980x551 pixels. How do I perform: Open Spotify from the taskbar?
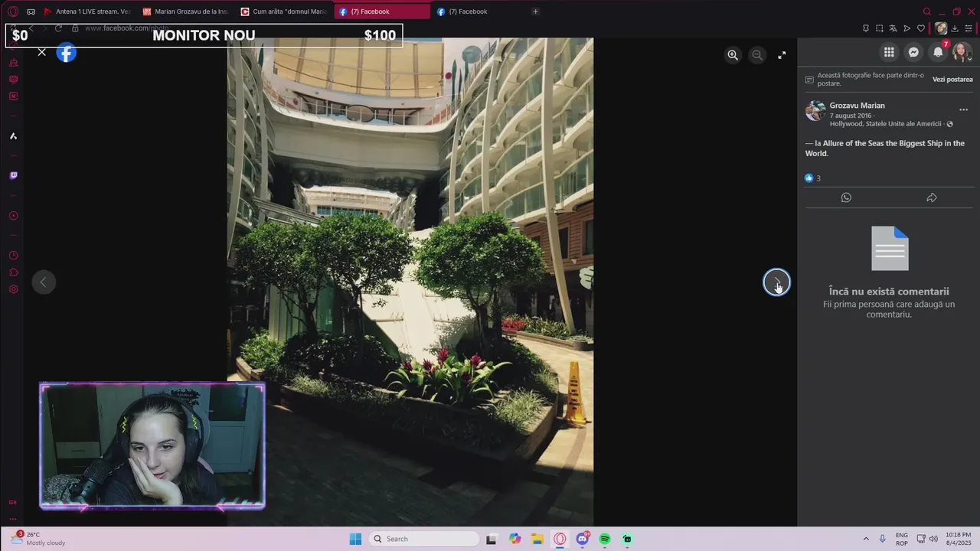click(605, 539)
